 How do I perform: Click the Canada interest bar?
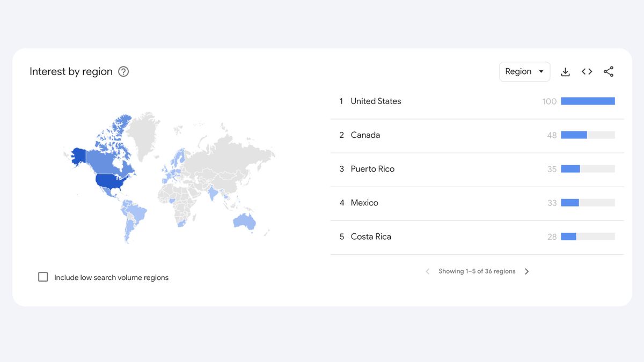[574, 135]
